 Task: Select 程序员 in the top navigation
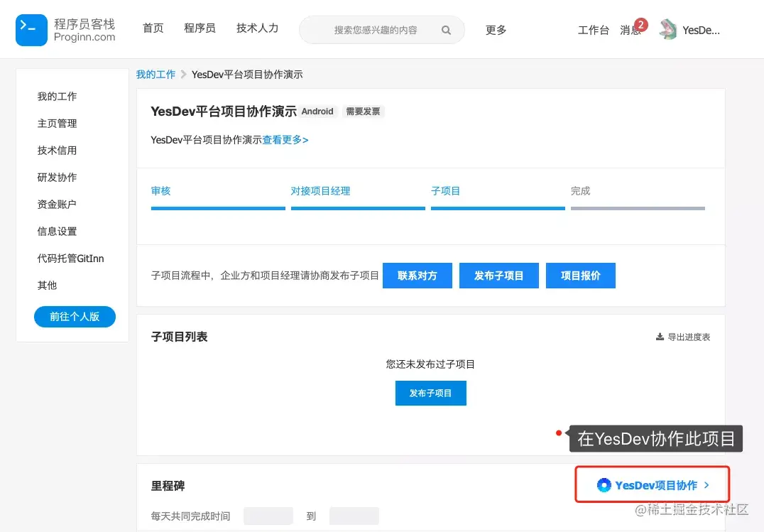[200, 28]
